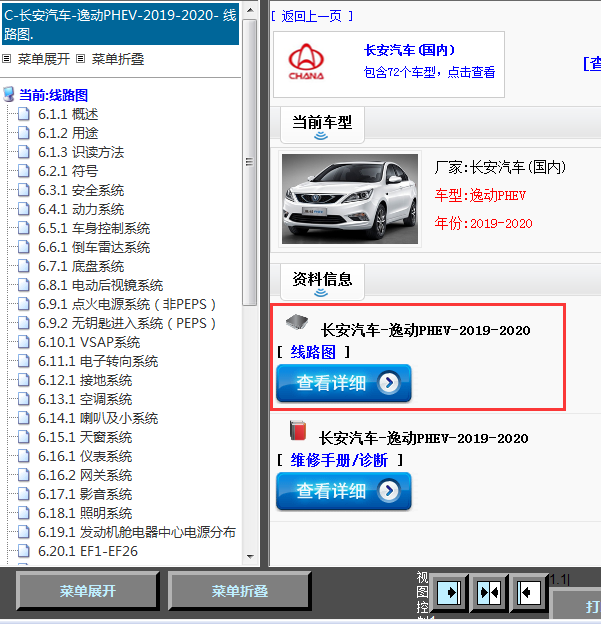This screenshot has height=624, width=601.
Task: Click the page icon beside 6.8.1 电动后视镜系统
Action: (24, 285)
